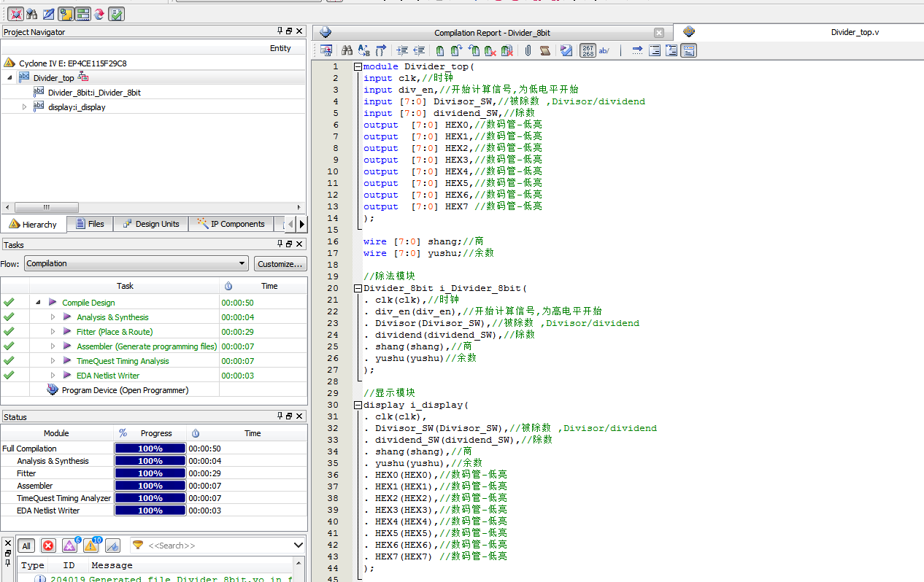Filter messages by errors using the red X
The width and height of the screenshot is (924, 582).
tap(47, 546)
